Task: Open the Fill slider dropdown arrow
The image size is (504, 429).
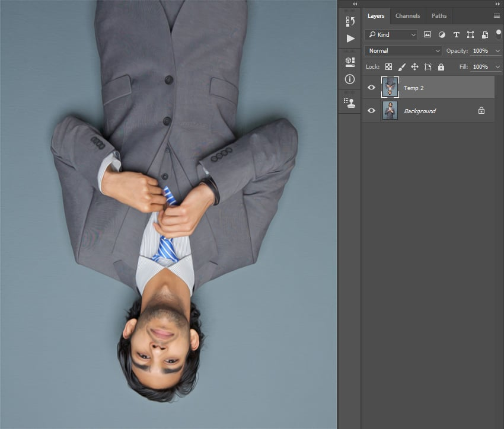Action: pyautogui.click(x=497, y=67)
